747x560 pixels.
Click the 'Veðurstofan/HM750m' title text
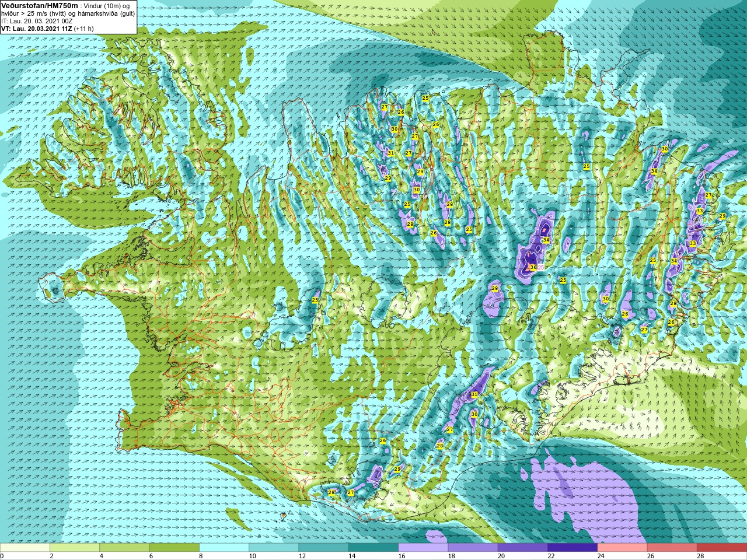(x=40, y=5)
